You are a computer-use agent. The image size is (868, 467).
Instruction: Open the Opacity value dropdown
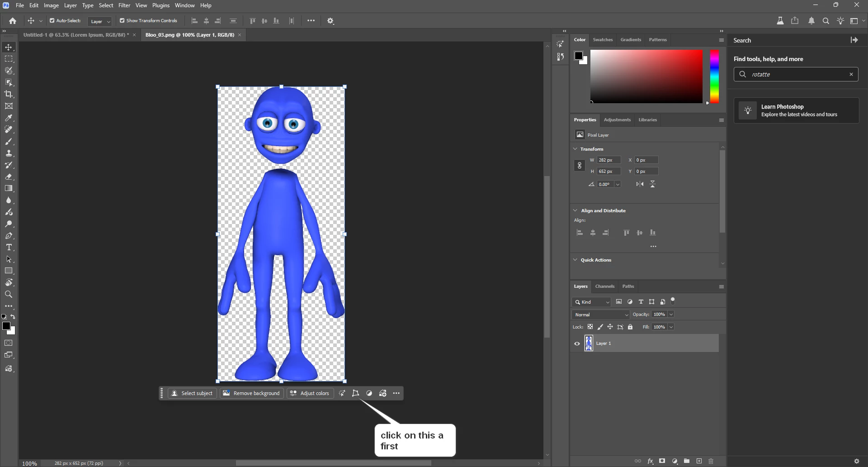tap(671, 315)
